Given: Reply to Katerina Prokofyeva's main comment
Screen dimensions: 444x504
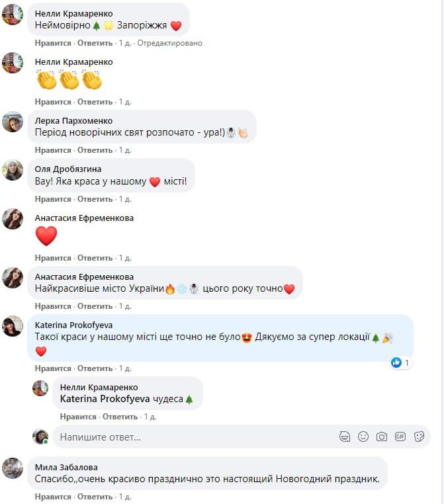Looking at the screenshot, I should (95, 368).
